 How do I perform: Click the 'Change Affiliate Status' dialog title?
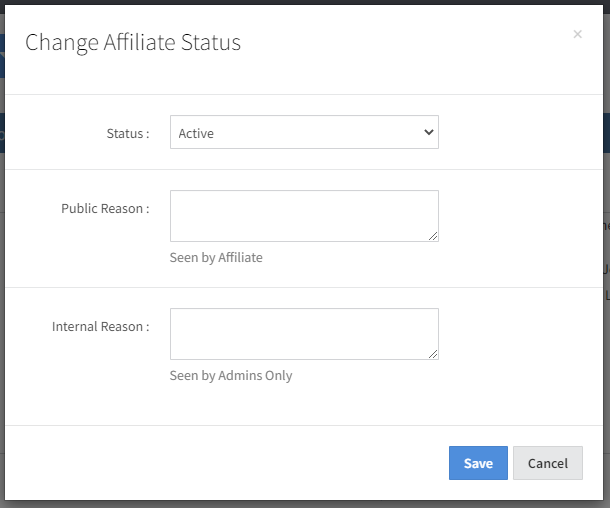click(x=133, y=42)
